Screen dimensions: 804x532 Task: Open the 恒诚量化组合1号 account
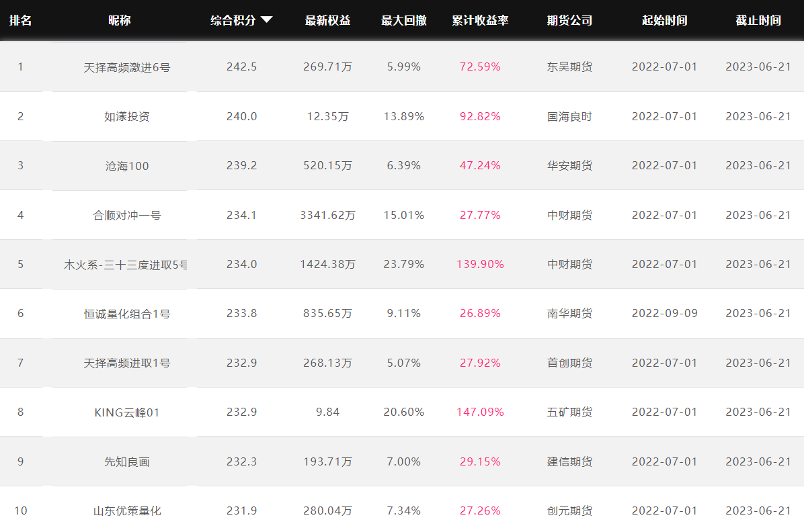(126, 314)
